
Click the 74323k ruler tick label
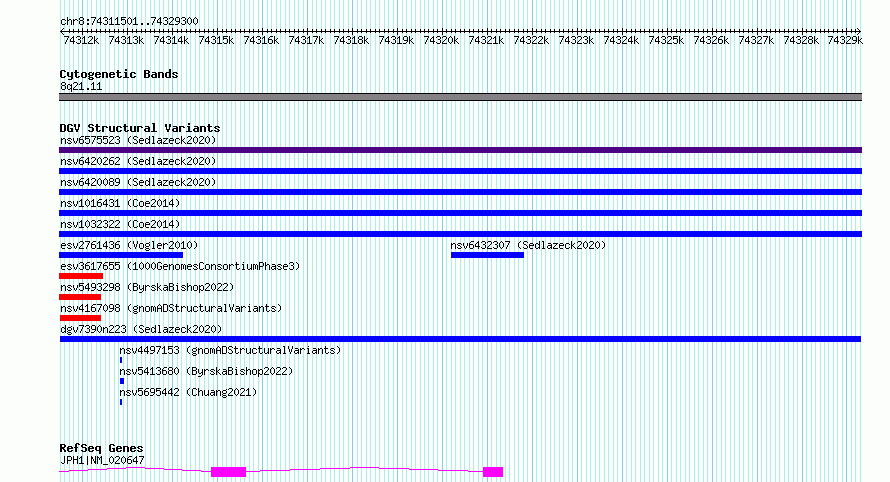coord(576,40)
